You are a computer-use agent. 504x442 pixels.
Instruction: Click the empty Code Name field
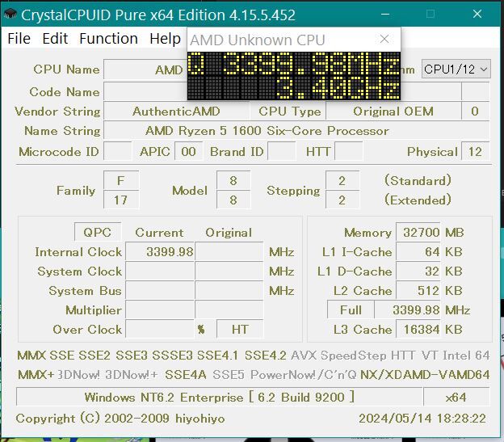click(145, 91)
